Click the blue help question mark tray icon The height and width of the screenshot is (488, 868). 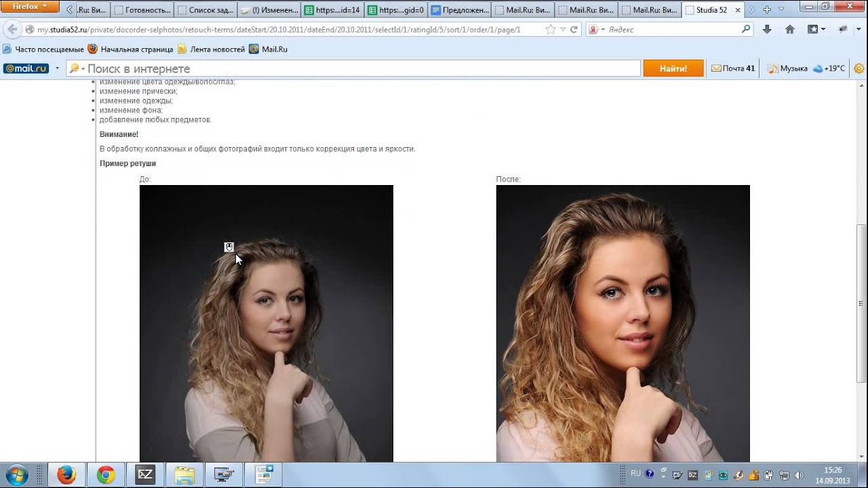(x=650, y=474)
